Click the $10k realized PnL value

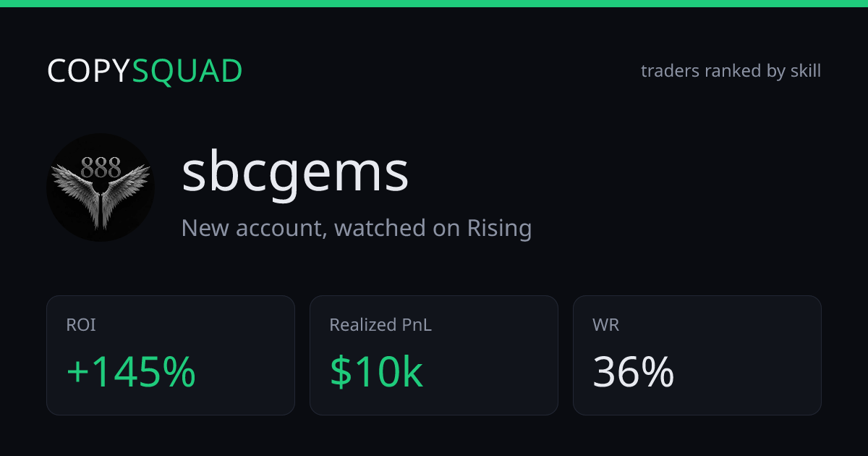coord(376,372)
